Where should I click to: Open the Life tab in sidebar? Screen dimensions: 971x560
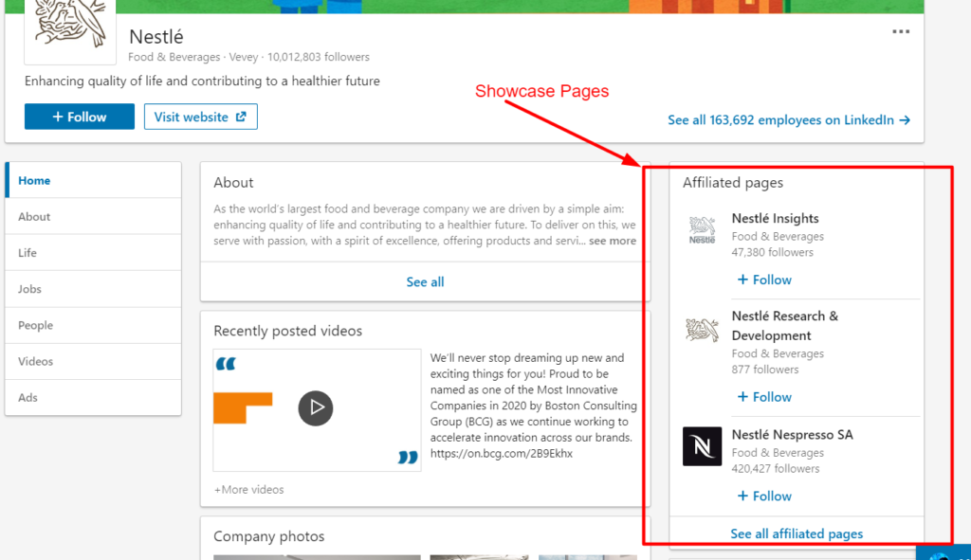click(x=94, y=252)
